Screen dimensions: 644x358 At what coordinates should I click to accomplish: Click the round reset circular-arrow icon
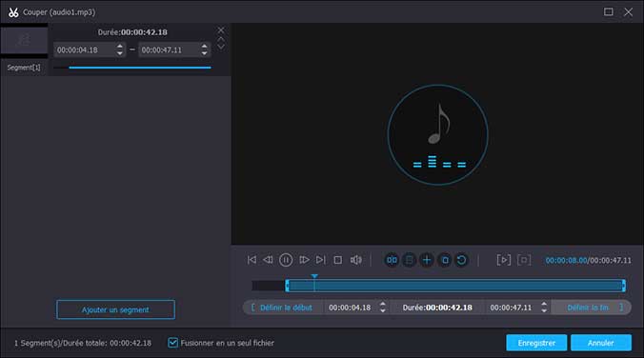pyautogui.click(x=462, y=260)
